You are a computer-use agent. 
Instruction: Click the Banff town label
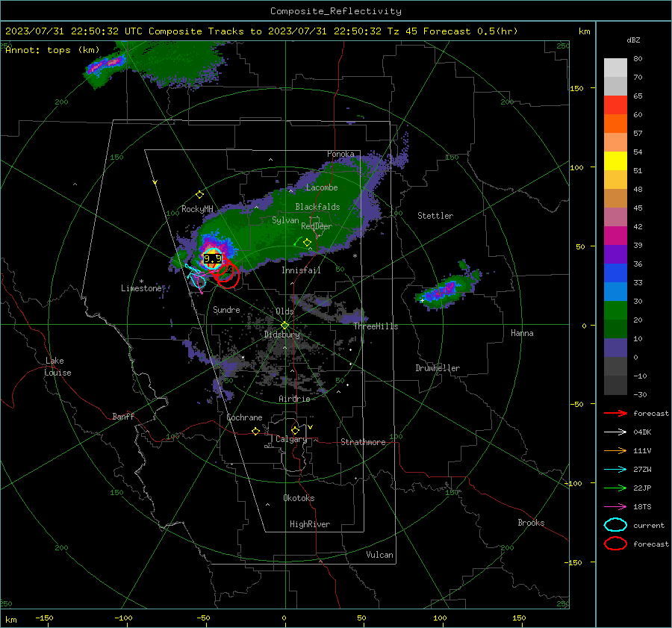tap(123, 417)
